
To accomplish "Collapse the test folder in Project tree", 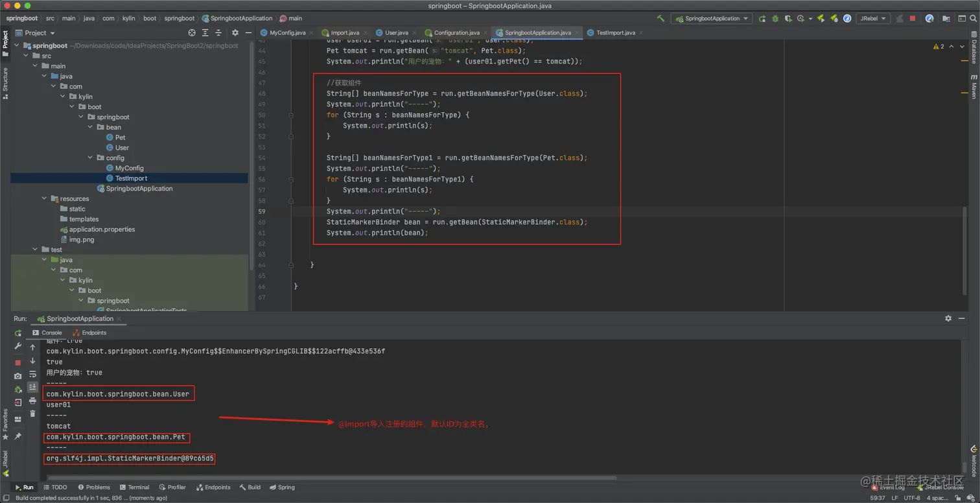I will [35, 250].
